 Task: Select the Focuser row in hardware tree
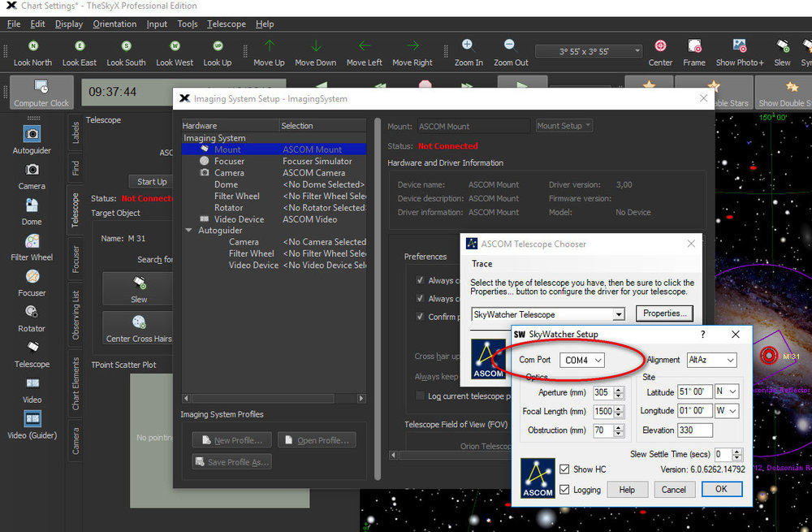(x=274, y=161)
